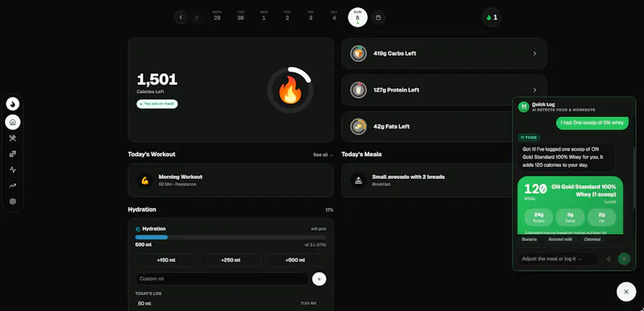This screenshot has width=644, height=311.
Task: Click the 1,501 Calories Left value
Action: click(157, 79)
